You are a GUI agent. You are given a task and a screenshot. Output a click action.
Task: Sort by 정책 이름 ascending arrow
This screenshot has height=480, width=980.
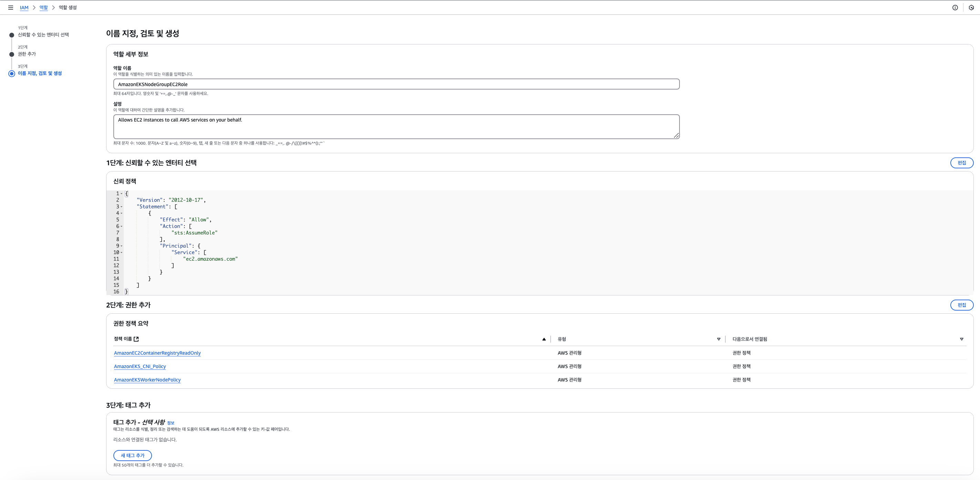[x=544, y=339]
